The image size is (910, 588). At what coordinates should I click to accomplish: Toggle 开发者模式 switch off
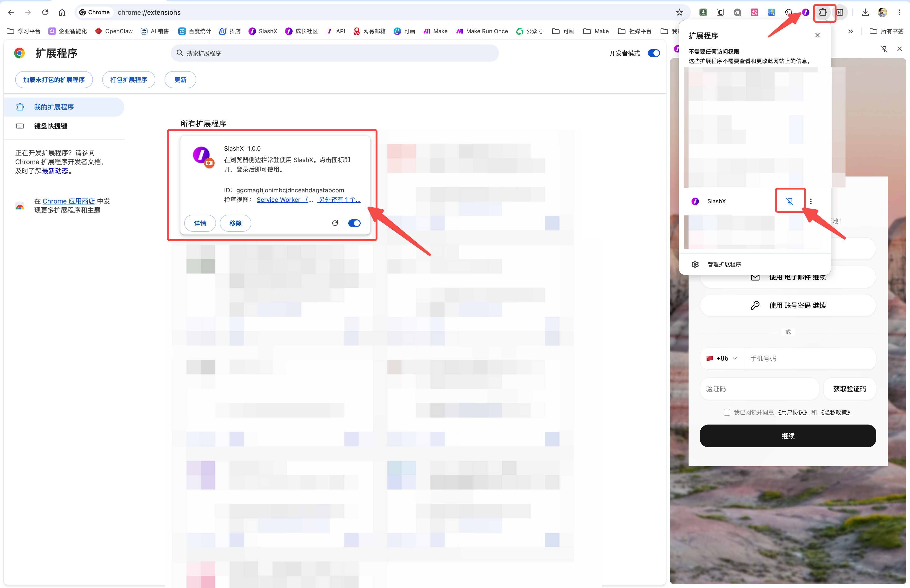(x=654, y=53)
